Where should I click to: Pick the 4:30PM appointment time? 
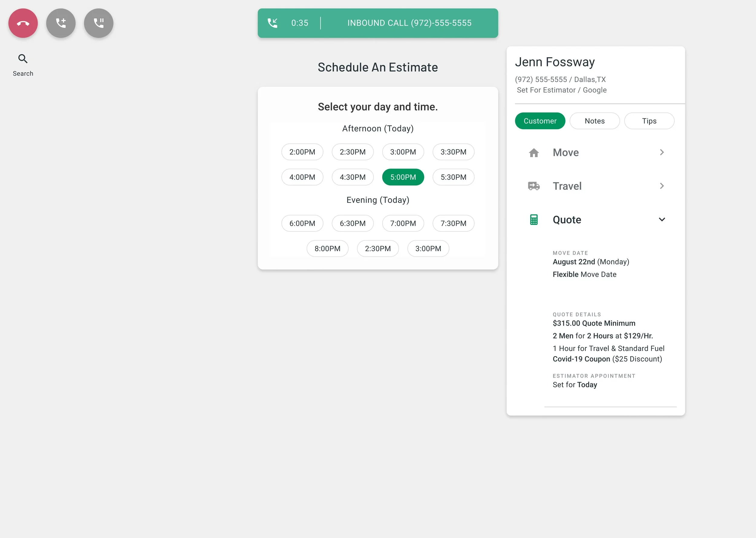[x=353, y=177]
